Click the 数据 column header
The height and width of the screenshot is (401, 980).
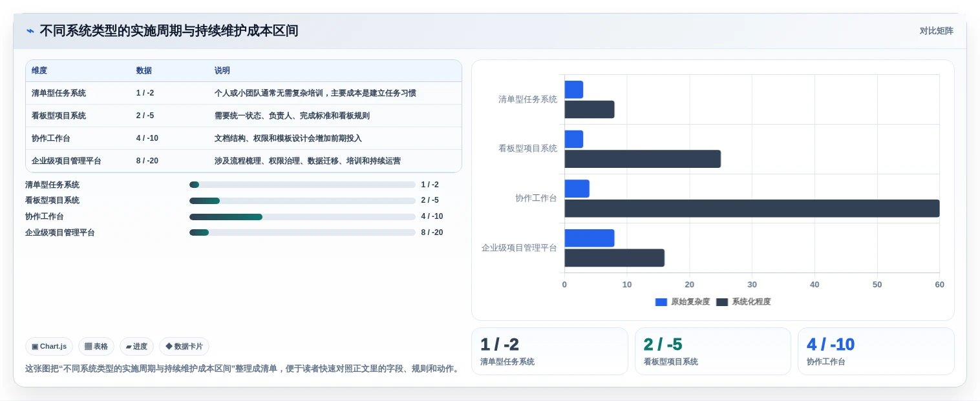[x=144, y=71]
